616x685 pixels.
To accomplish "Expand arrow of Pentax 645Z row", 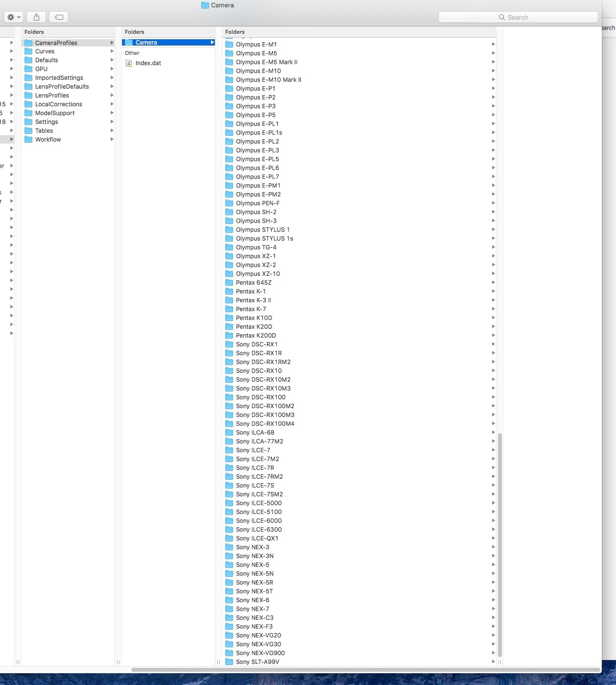I will 493,283.
